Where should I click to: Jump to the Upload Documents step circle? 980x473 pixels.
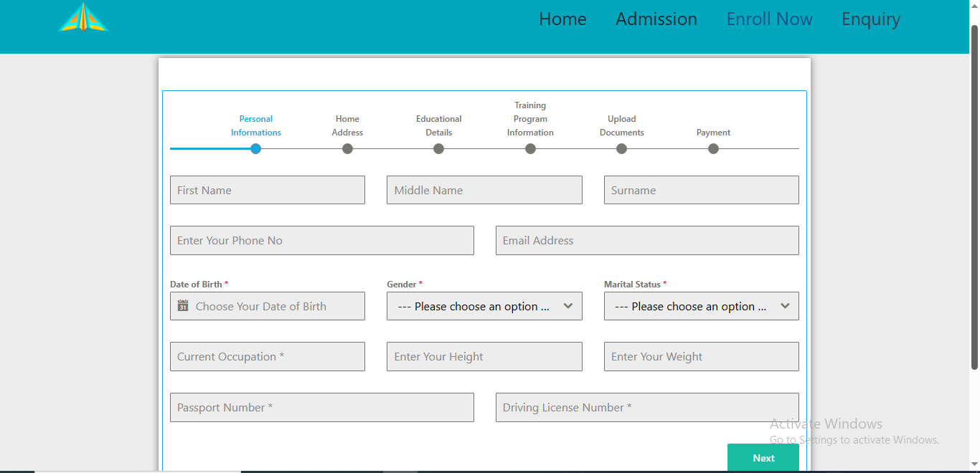[x=621, y=149]
